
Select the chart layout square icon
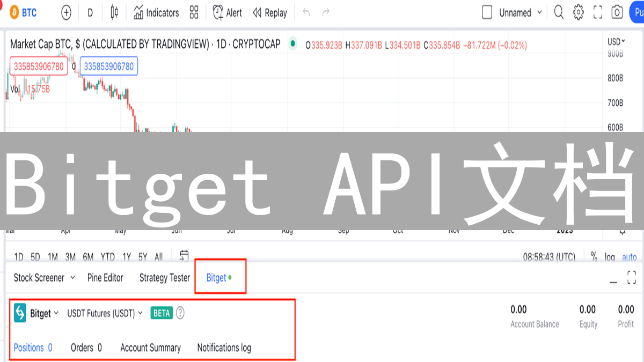point(487,12)
